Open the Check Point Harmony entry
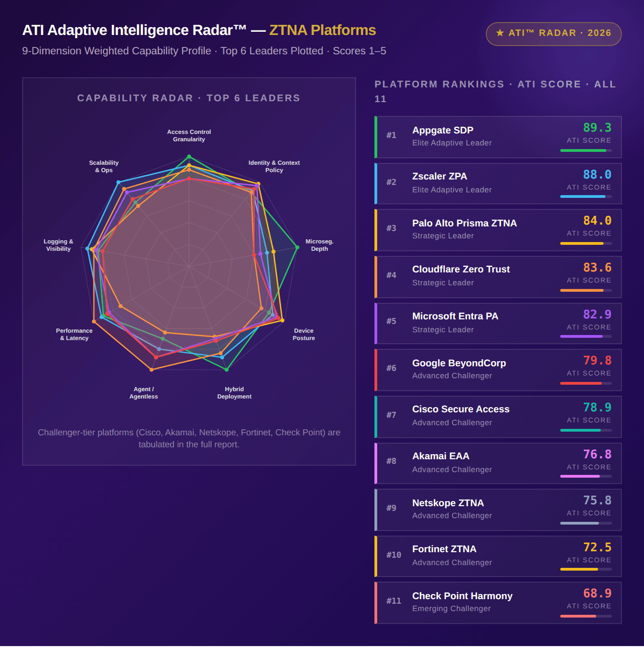644x647 pixels. [x=498, y=603]
